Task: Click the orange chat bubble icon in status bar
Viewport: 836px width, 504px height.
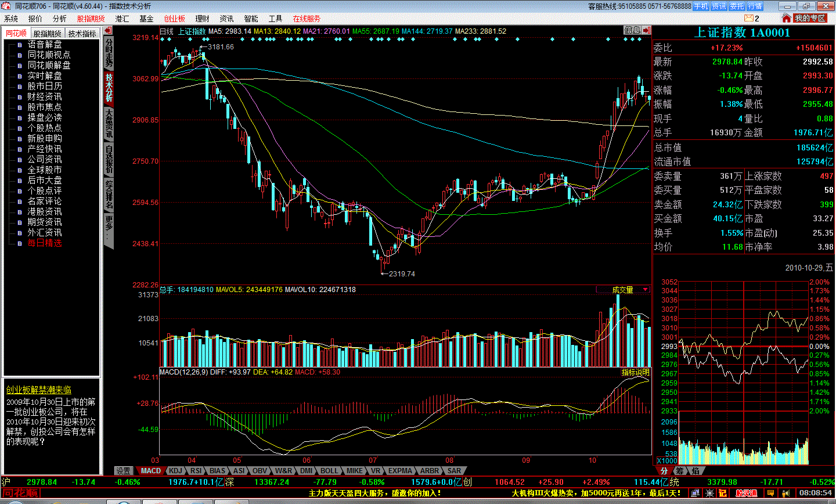Action: (770, 493)
